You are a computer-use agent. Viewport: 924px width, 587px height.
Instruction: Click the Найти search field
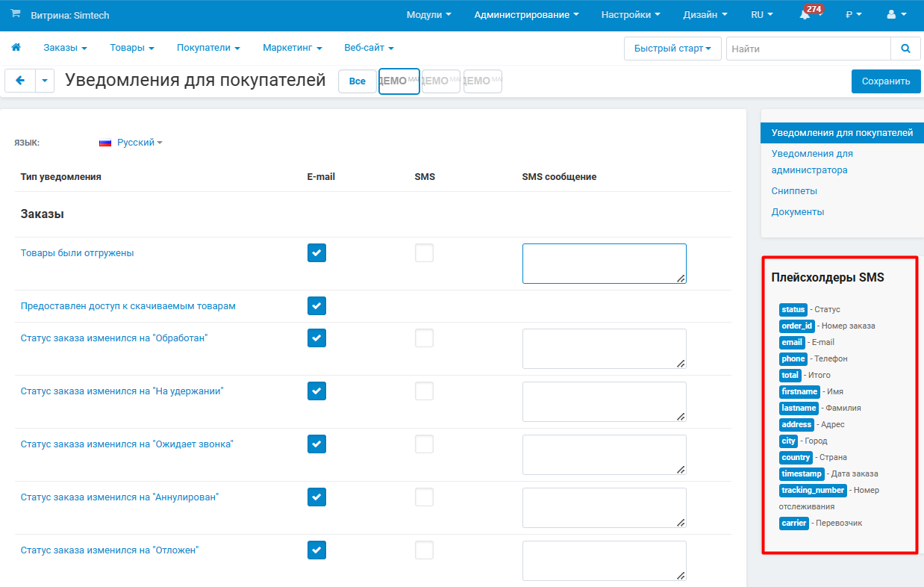pos(808,49)
